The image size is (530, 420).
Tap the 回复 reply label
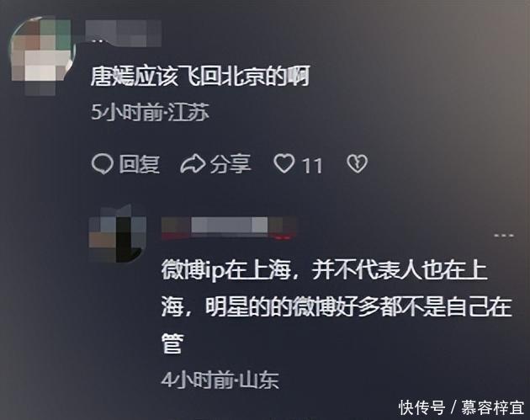140,164
